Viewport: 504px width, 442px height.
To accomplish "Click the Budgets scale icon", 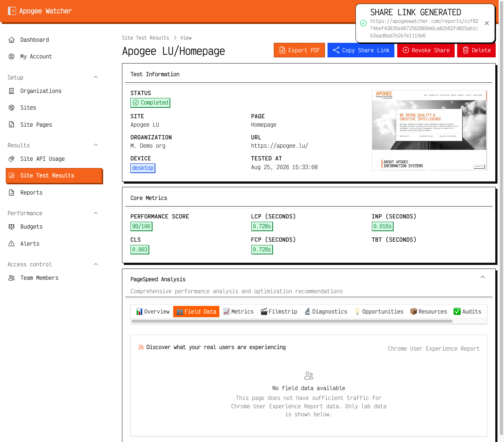I will pyautogui.click(x=12, y=227).
